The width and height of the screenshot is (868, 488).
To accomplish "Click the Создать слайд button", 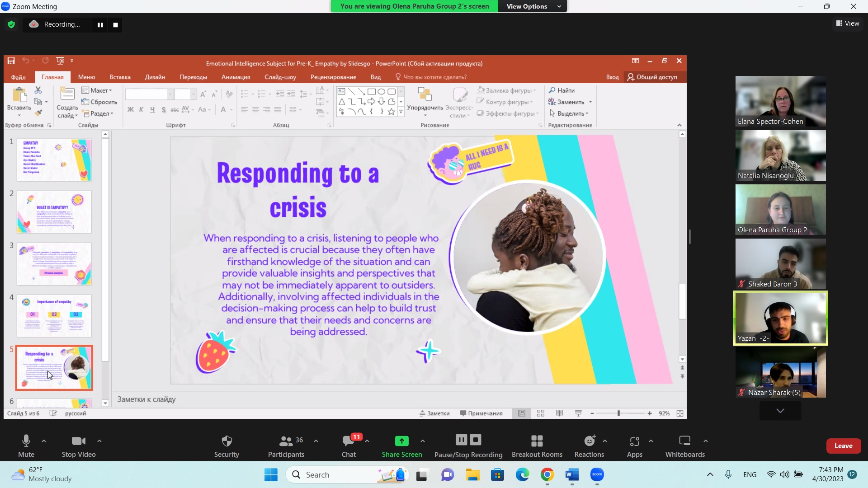I will pyautogui.click(x=67, y=103).
